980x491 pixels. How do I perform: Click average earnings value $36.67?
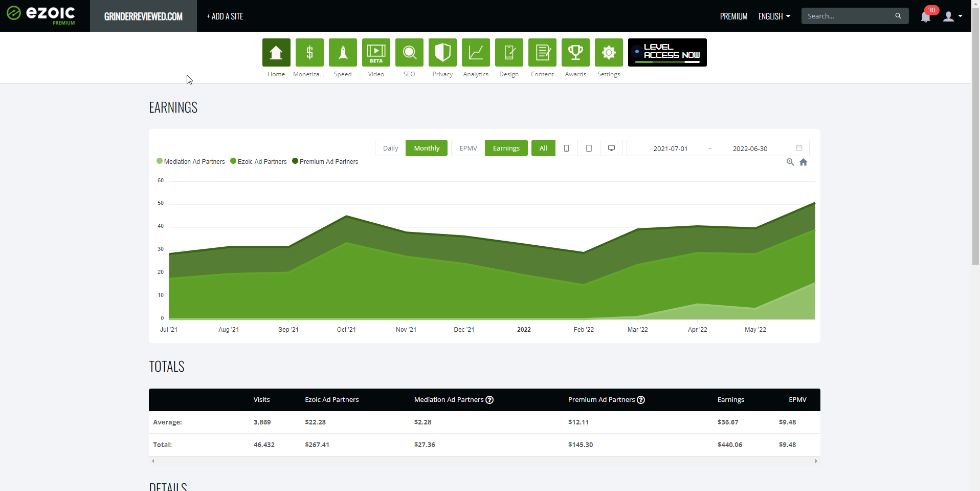[x=728, y=422]
